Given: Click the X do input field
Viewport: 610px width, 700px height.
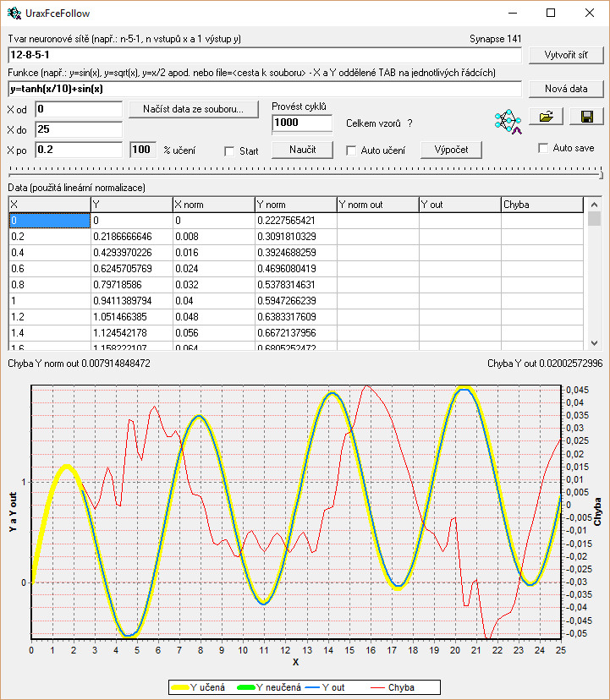Looking at the screenshot, I should point(79,129).
